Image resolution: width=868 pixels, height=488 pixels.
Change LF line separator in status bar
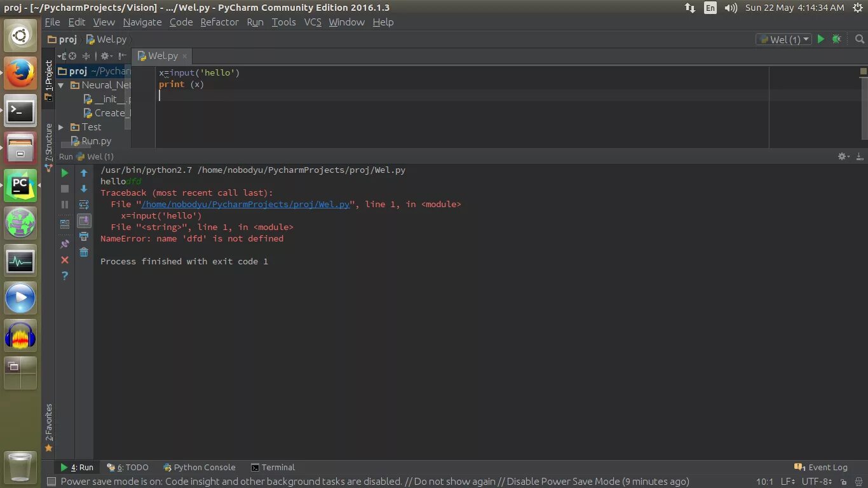tap(788, 482)
